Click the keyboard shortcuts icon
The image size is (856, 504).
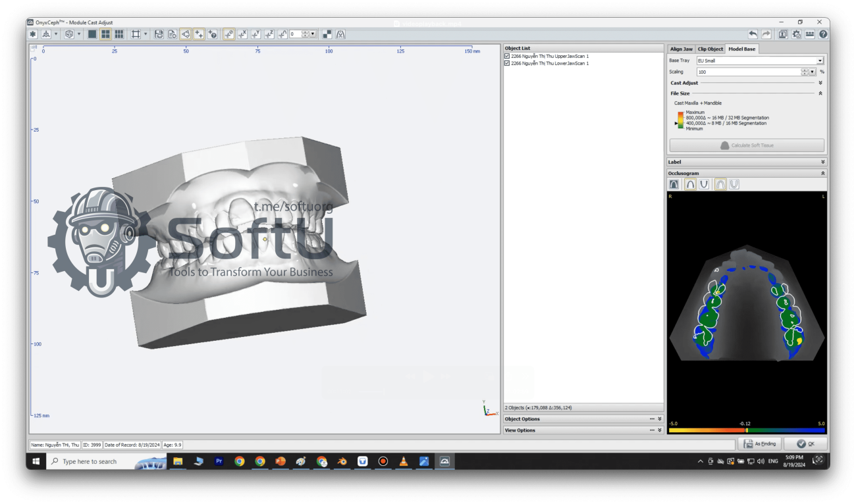[x=810, y=34]
